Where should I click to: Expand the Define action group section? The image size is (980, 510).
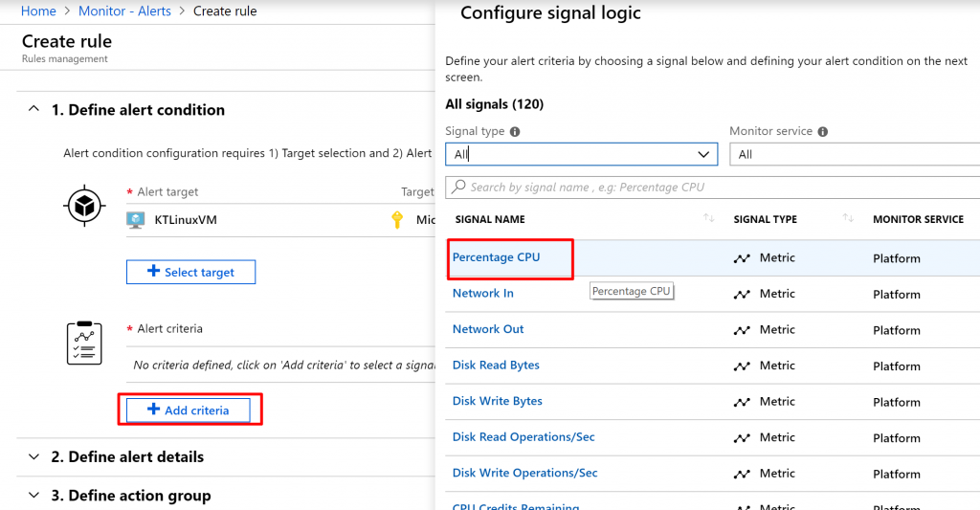click(34, 496)
